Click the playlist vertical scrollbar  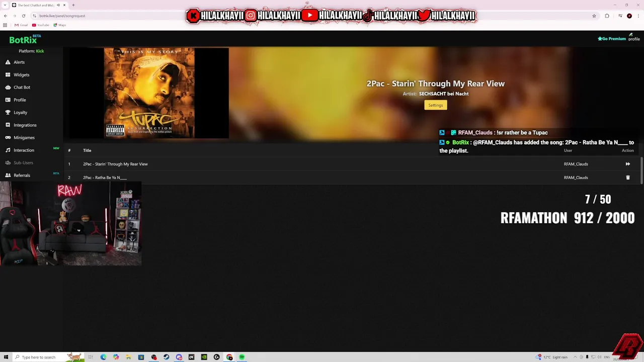(641, 170)
